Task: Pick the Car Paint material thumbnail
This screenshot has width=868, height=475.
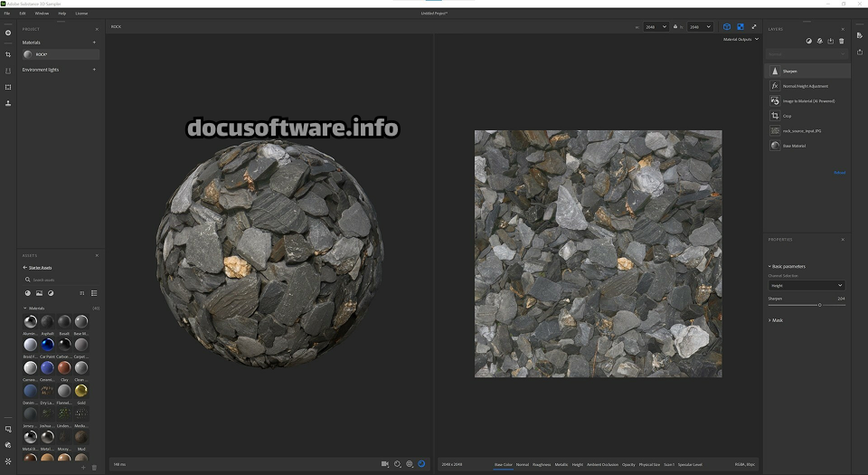Action: [48, 345]
